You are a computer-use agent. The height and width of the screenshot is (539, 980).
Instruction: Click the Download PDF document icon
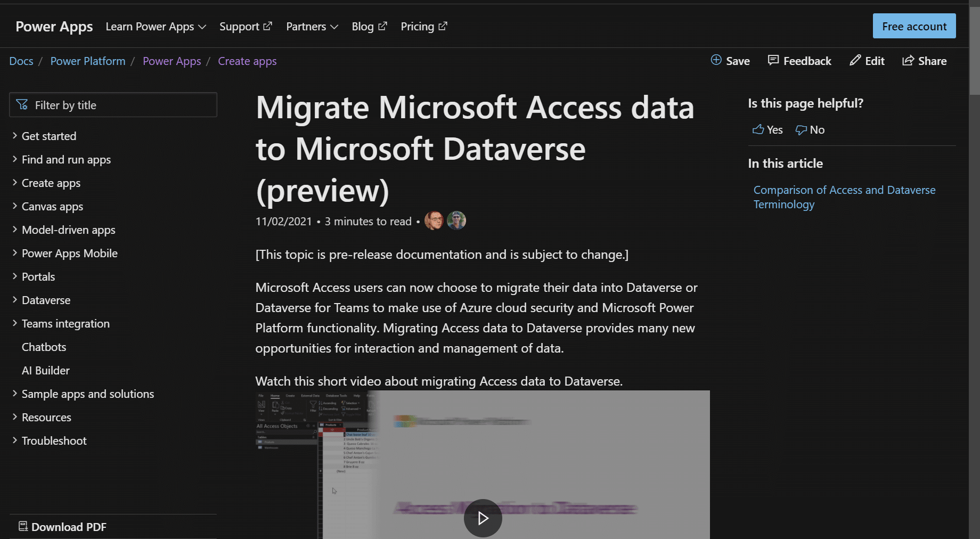click(23, 526)
